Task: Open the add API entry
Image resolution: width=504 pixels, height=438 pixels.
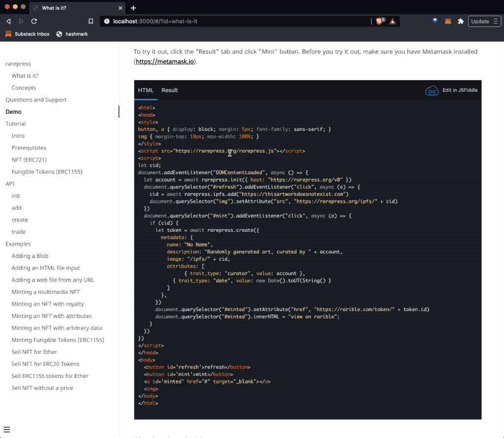Action: [16, 208]
